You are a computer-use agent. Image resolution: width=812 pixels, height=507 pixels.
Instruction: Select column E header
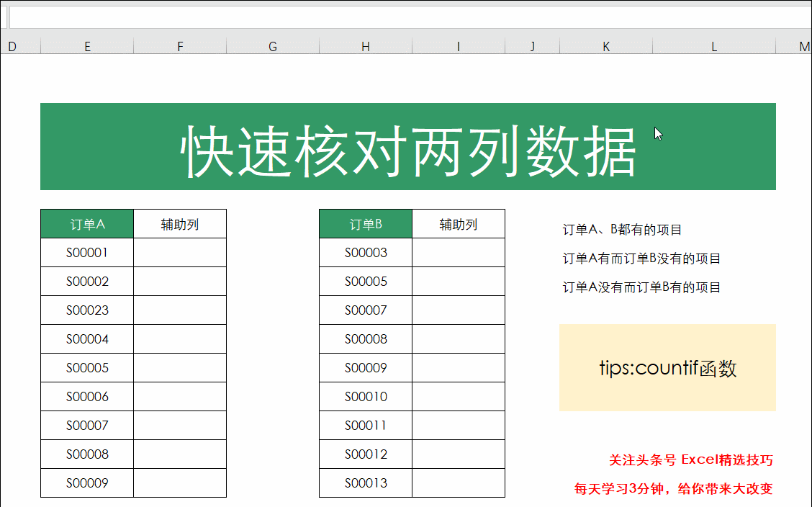click(87, 47)
